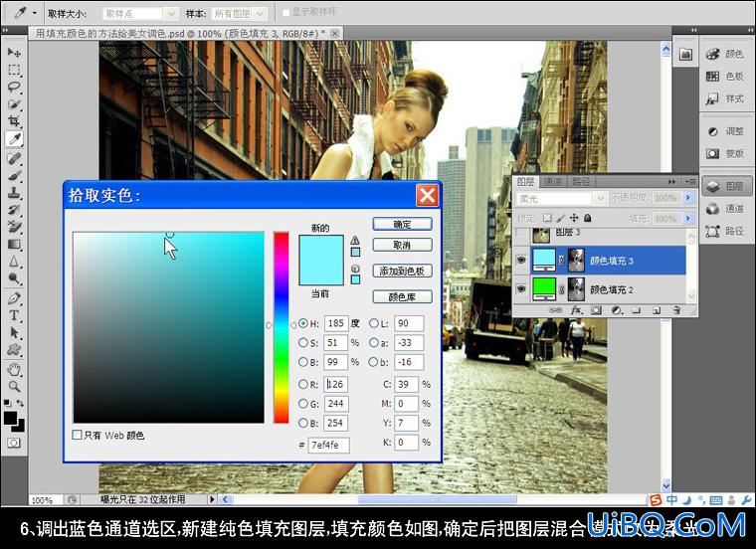Screen dimensions: 756x549
Task: Switch to the 图层 layers tab
Action: point(525,182)
